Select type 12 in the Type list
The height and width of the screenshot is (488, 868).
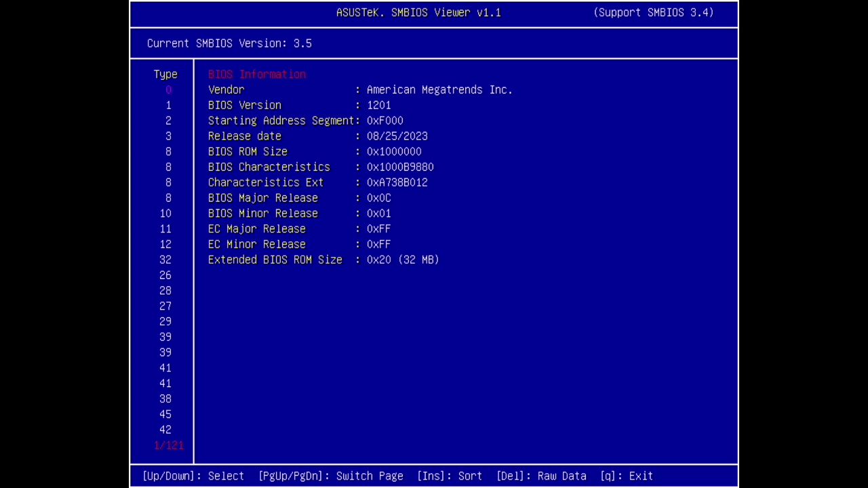click(165, 244)
